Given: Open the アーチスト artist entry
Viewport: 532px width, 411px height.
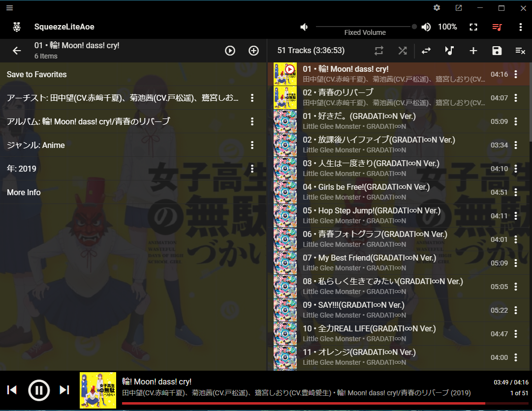Looking at the screenshot, I should tap(123, 98).
